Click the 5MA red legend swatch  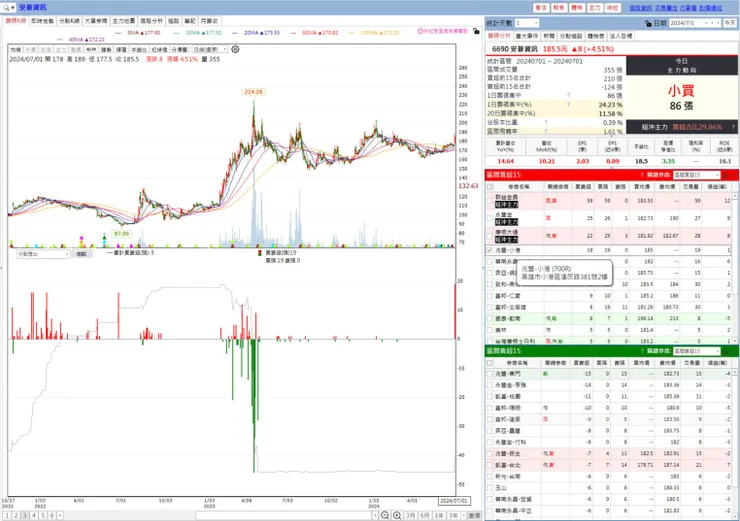pyautogui.click(x=118, y=33)
